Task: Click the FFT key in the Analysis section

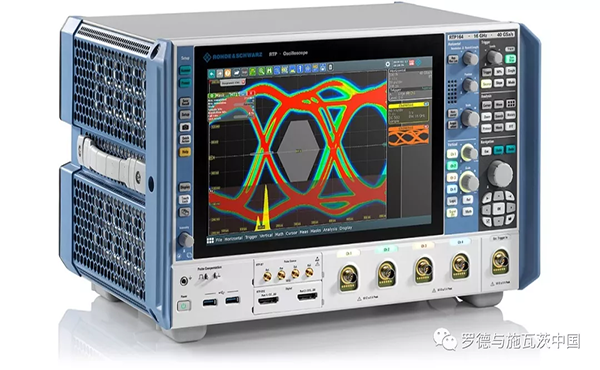Action: 511,126
